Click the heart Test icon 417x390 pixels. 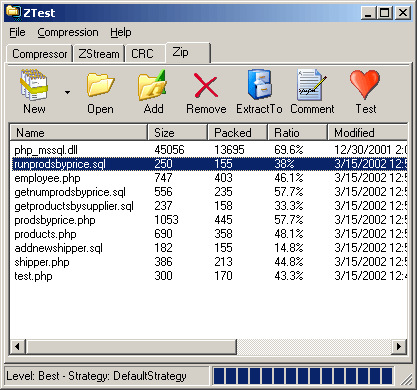pos(365,84)
